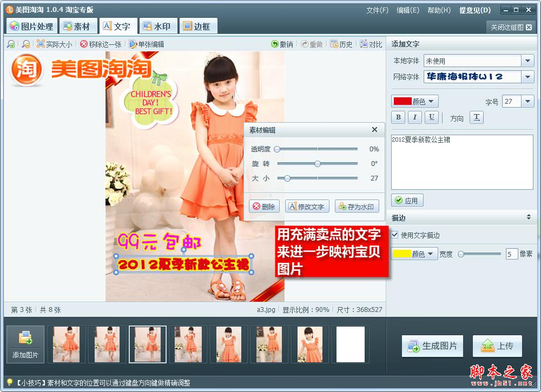This screenshot has width=541, height=392.
Task: Switch to 素材 tab
Action: click(x=78, y=26)
